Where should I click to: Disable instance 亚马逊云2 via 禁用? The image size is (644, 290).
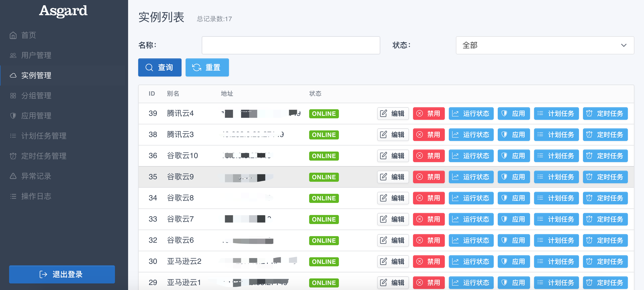tap(429, 262)
